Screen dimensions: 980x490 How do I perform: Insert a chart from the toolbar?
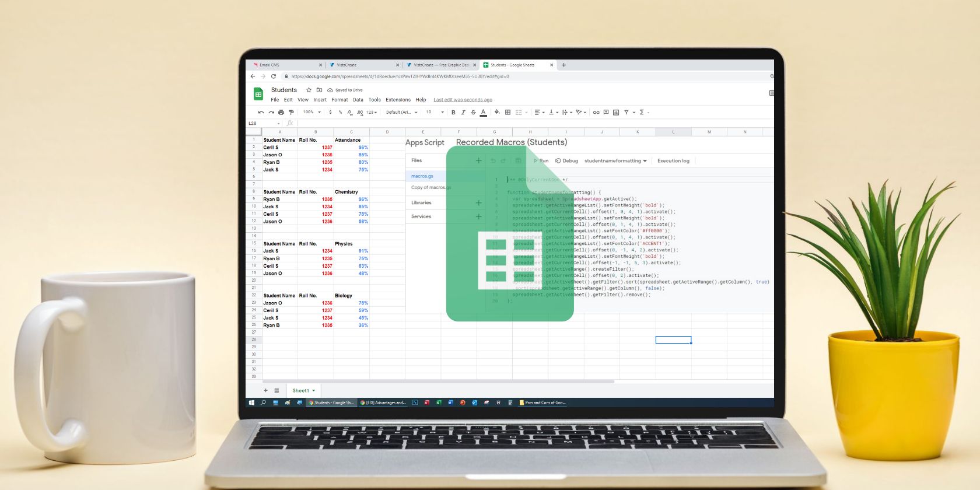616,112
